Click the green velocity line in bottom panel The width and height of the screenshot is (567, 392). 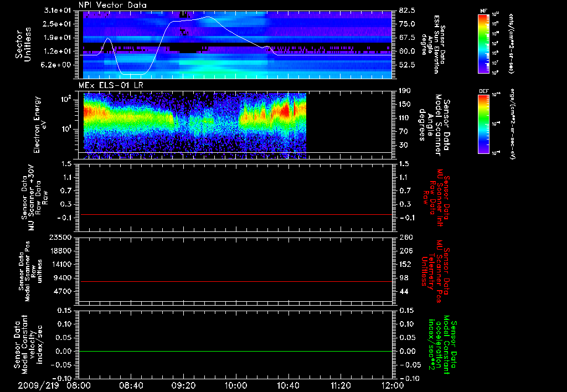pyautogui.click(x=236, y=352)
